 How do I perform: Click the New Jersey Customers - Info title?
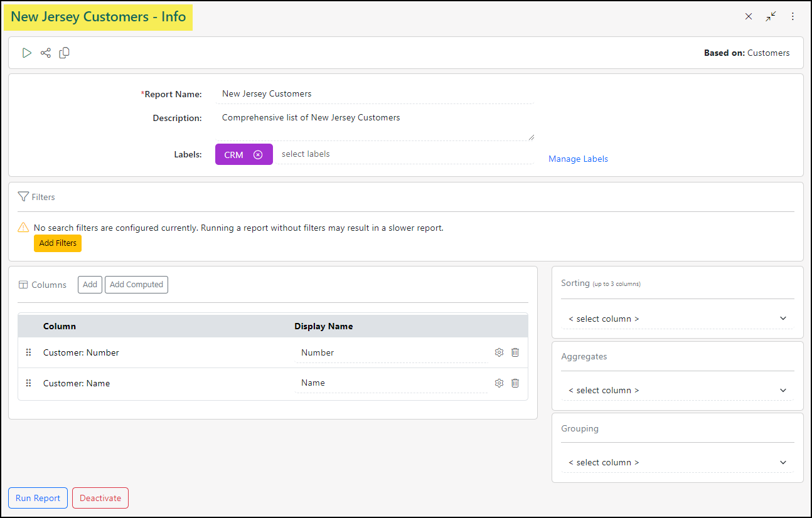tap(99, 17)
